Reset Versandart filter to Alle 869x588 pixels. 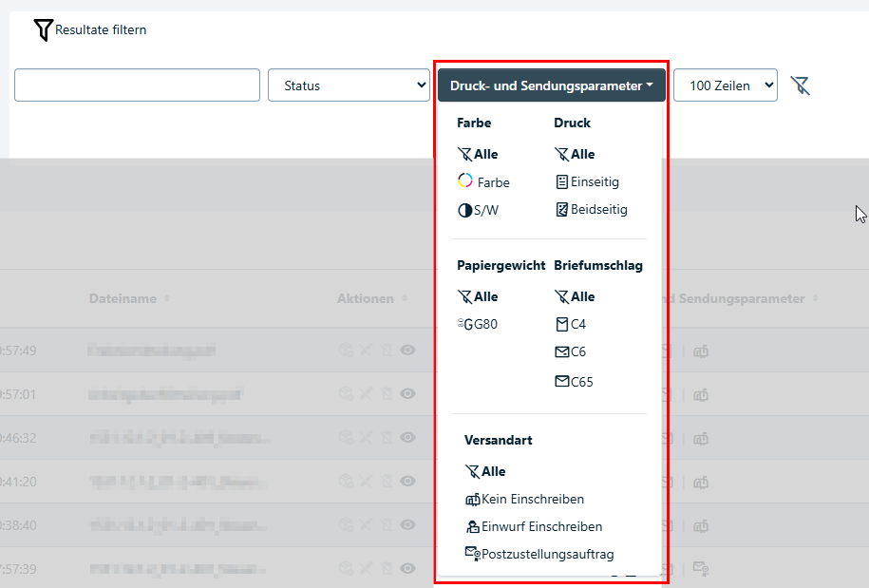pos(485,471)
